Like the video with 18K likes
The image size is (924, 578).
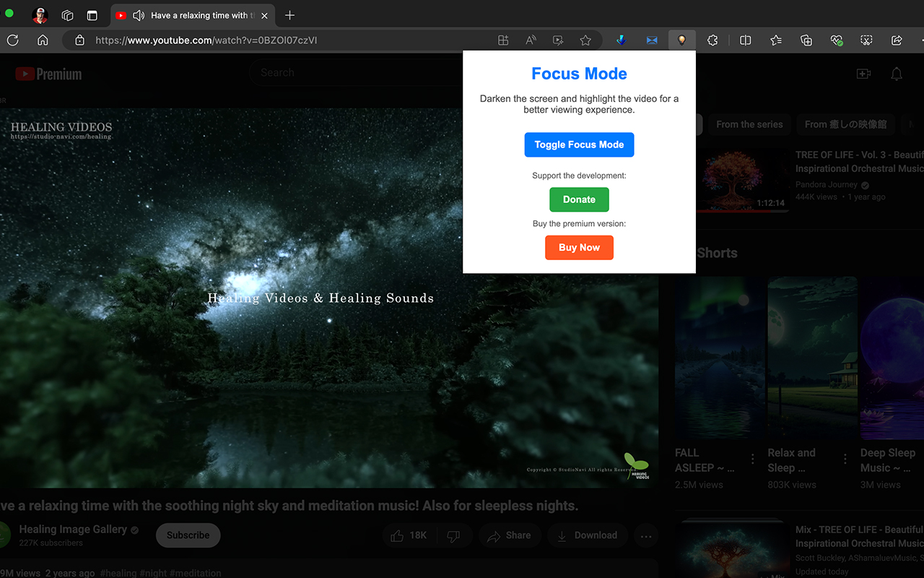408,535
